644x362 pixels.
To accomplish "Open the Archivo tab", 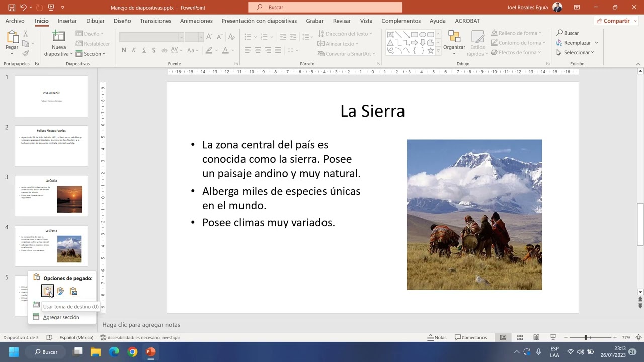I will point(15,21).
